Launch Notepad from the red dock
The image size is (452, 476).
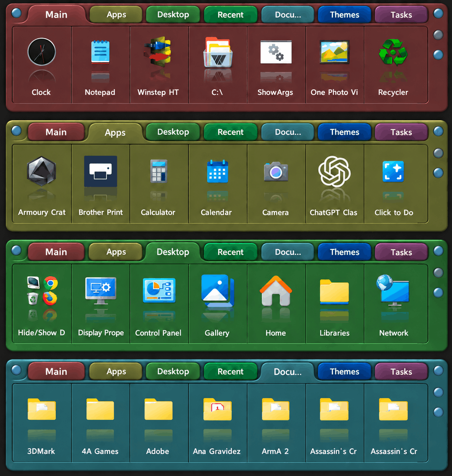[100, 52]
